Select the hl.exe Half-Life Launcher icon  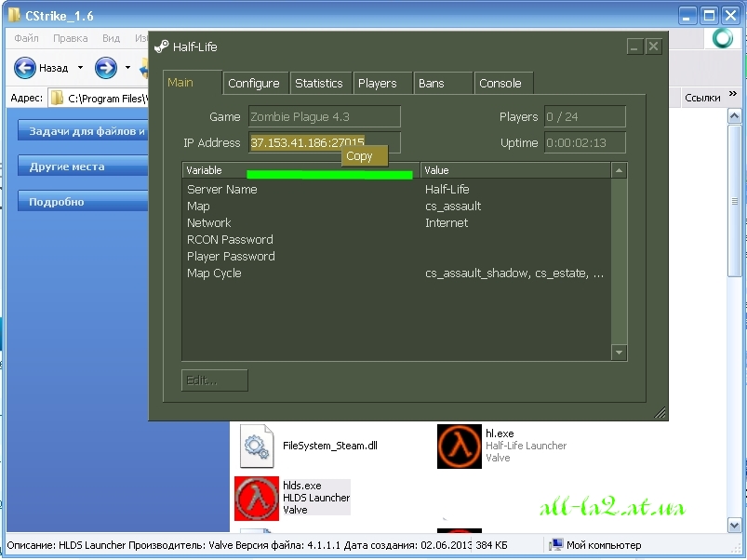tap(460, 447)
